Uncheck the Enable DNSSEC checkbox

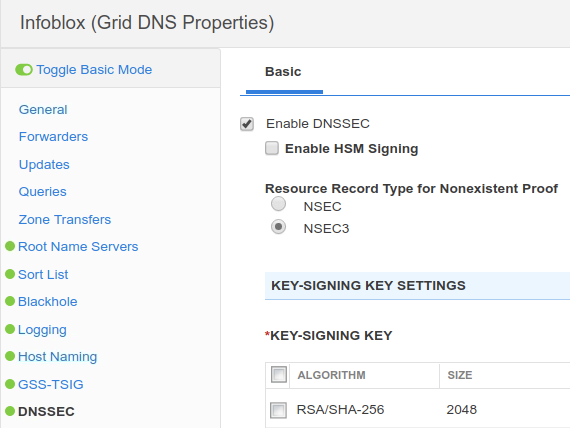coord(247,124)
